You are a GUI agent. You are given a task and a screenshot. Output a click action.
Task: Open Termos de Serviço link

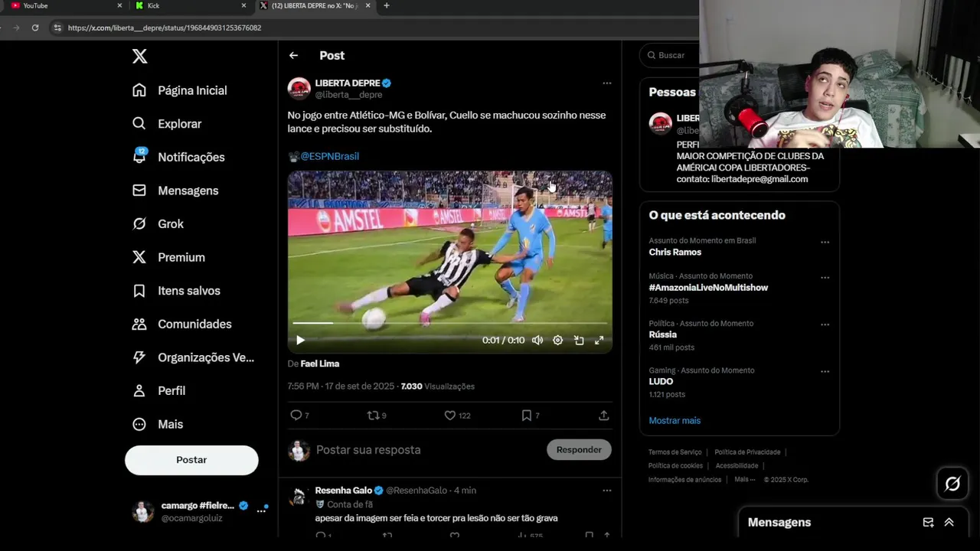coord(675,452)
